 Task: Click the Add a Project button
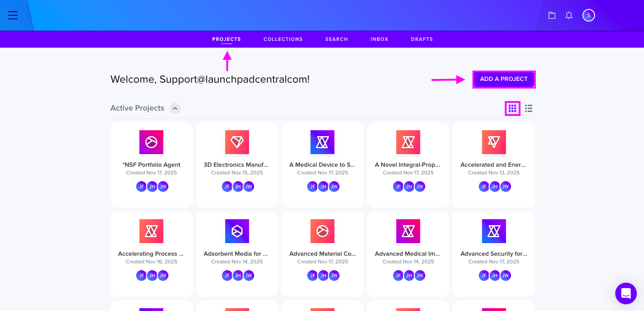pos(504,79)
